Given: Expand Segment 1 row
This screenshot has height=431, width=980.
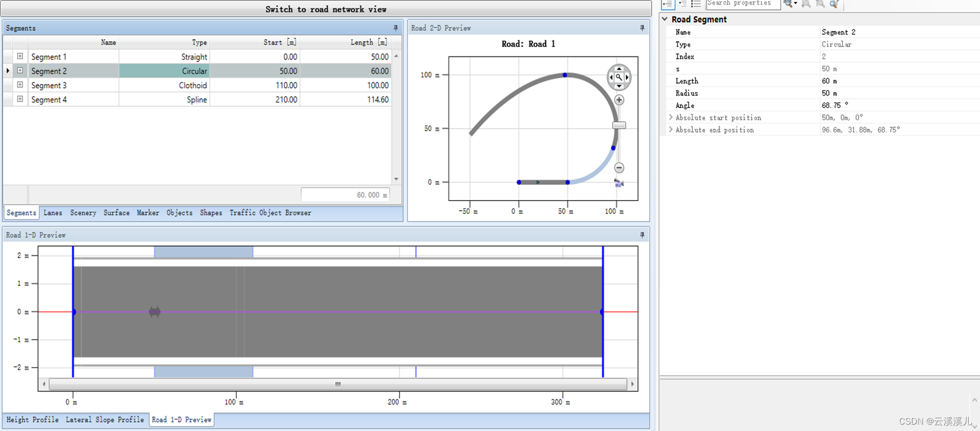Looking at the screenshot, I should click(x=20, y=56).
